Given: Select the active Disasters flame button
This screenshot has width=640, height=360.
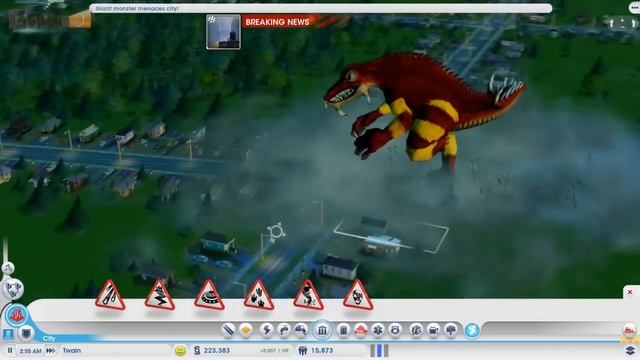Looking at the screenshot, I should tap(17, 316).
